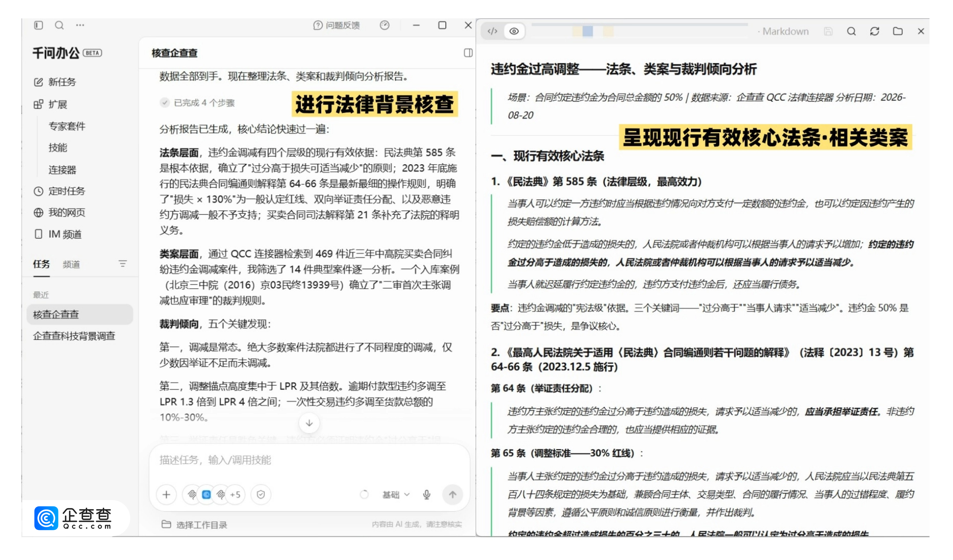Open 连接器 under 扩展

pos(62,170)
